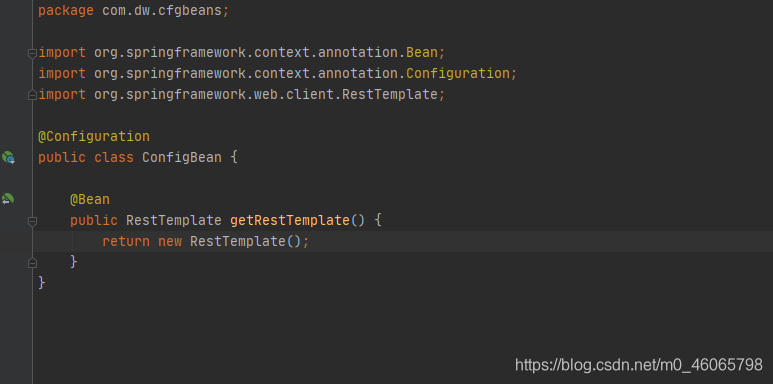Click the Bean class name in the first import

(422, 52)
